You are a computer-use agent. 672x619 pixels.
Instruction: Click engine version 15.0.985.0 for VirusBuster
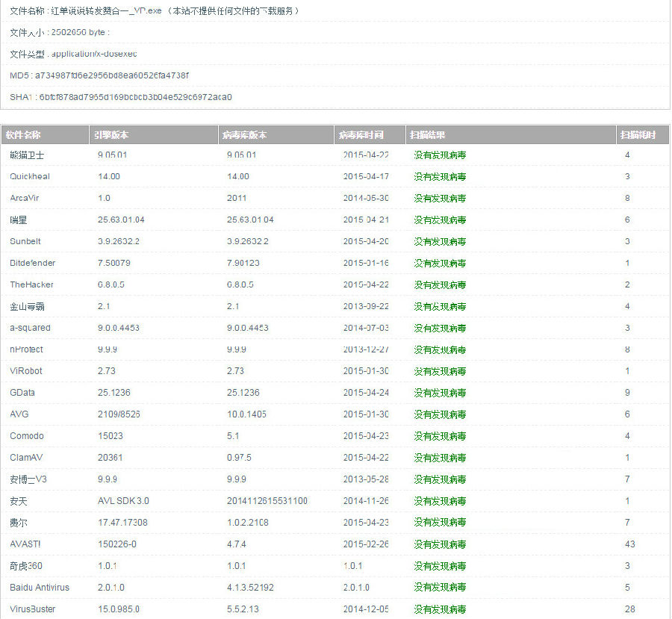click(119, 609)
